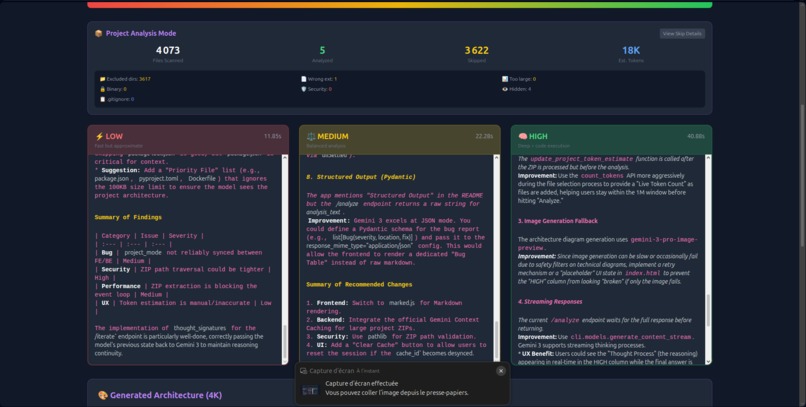
Task: Click the document icon next to .gitignore
Action: pyautogui.click(x=102, y=99)
